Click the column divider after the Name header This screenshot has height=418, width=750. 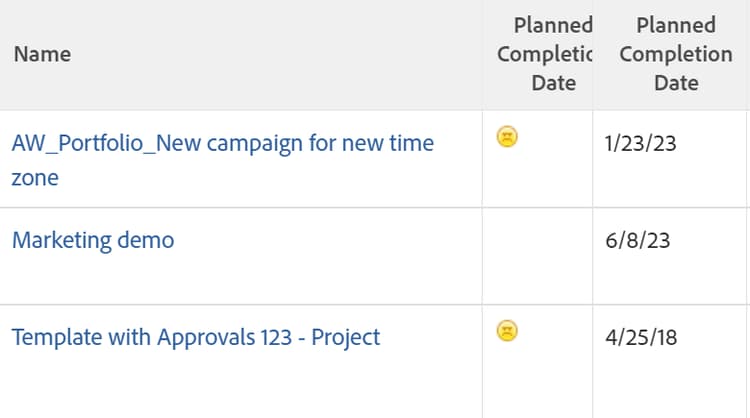[x=482, y=54]
